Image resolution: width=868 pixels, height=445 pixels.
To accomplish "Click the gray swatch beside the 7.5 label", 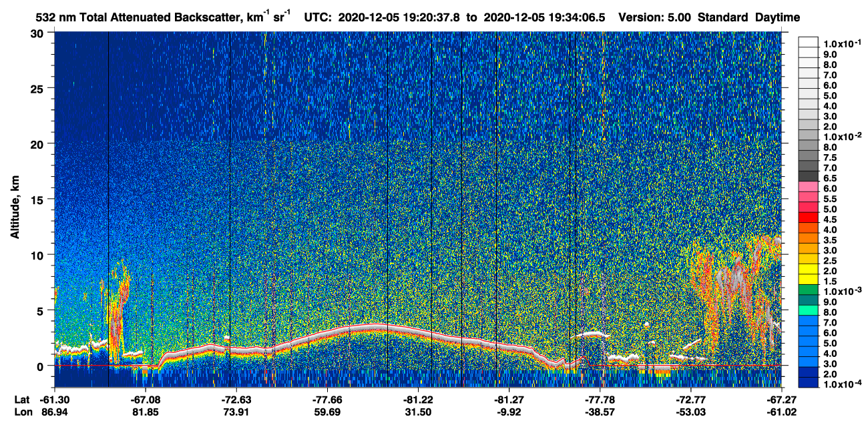I will [808, 156].
